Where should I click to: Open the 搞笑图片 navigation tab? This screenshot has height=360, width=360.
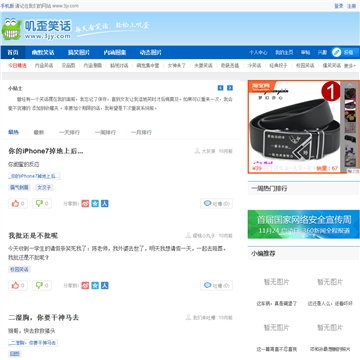tap(79, 52)
